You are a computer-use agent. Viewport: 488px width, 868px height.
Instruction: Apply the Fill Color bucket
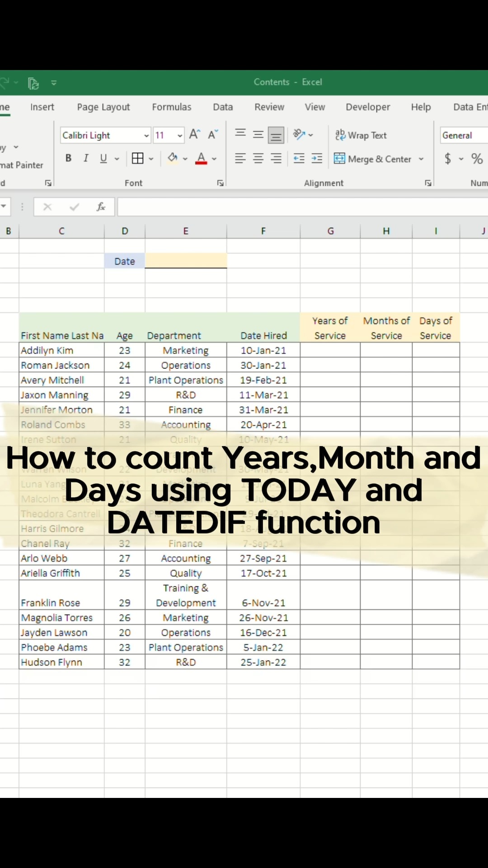173,158
